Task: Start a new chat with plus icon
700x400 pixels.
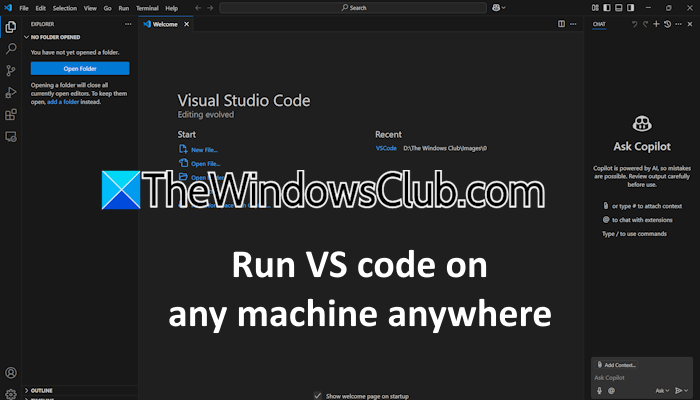Action: pyautogui.click(x=656, y=24)
